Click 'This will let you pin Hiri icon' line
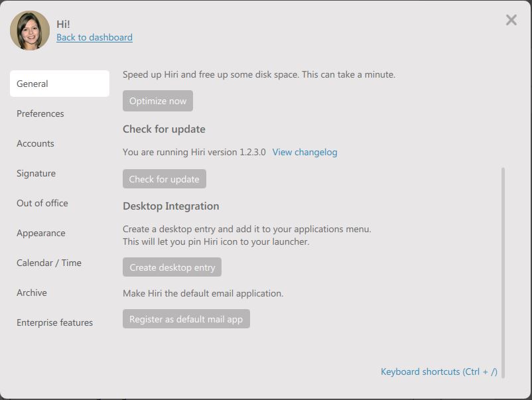The height and width of the screenshot is (400, 532). (216, 241)
